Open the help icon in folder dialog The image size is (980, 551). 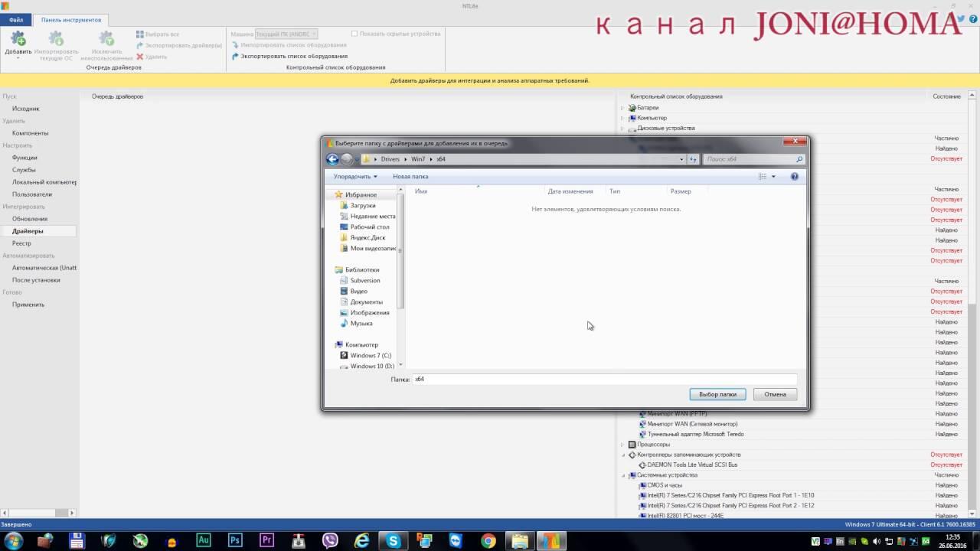(x=794, y=177)
